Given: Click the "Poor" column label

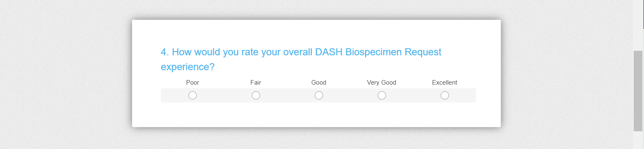Looking at the screenshot, I should (193, 83).
